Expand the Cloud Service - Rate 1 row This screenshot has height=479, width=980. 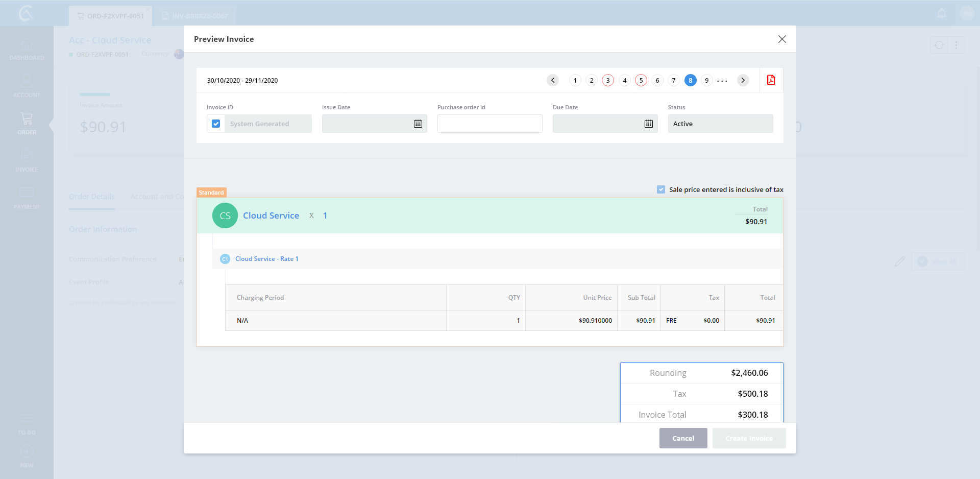click(x=266, y=259)
